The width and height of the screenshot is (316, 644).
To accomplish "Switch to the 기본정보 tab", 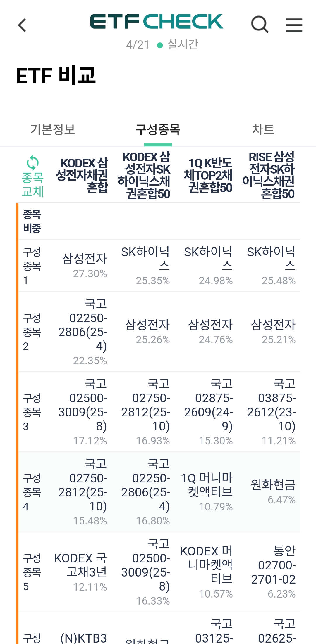I will [x=53, y=129].
